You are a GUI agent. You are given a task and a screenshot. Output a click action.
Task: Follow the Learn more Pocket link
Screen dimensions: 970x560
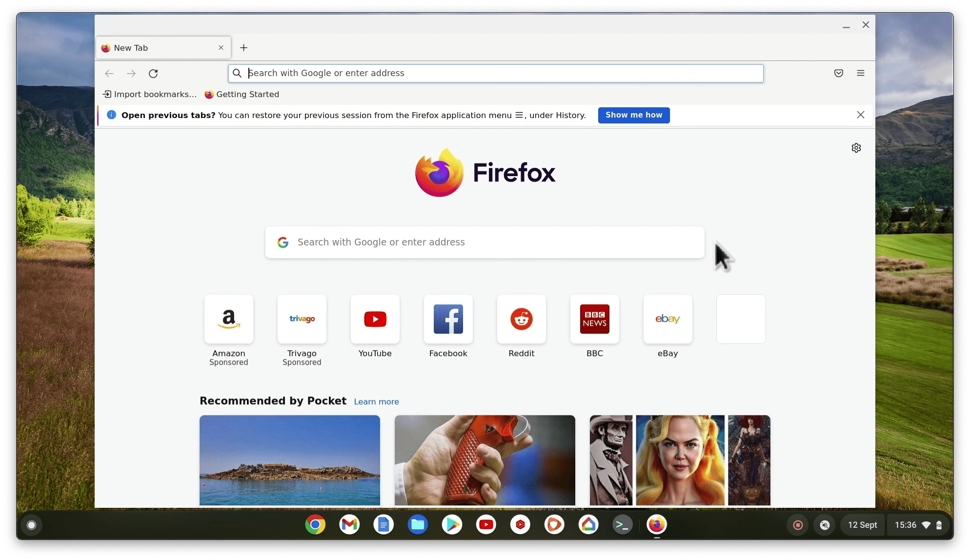pyautogui.click(x=377, y=401)
